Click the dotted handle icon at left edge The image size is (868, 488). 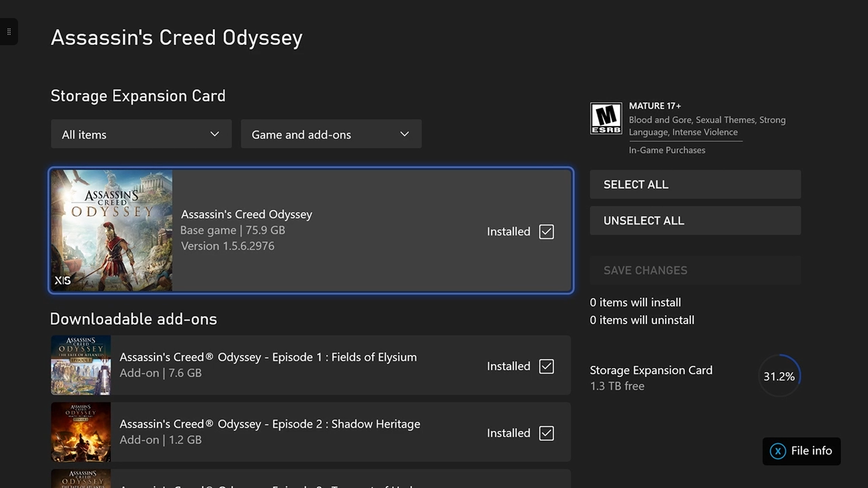(9, 32)
